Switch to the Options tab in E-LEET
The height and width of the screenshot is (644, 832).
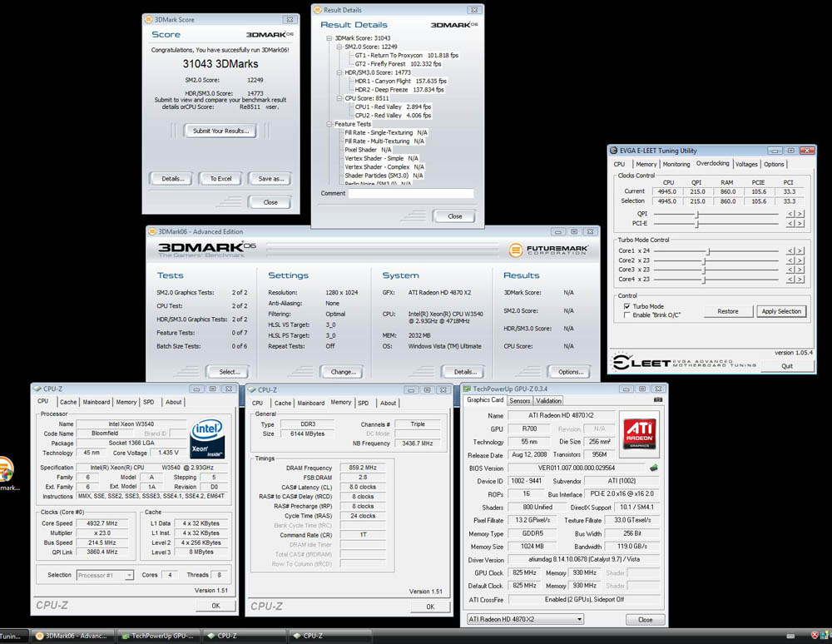click(x=774, y=165)
